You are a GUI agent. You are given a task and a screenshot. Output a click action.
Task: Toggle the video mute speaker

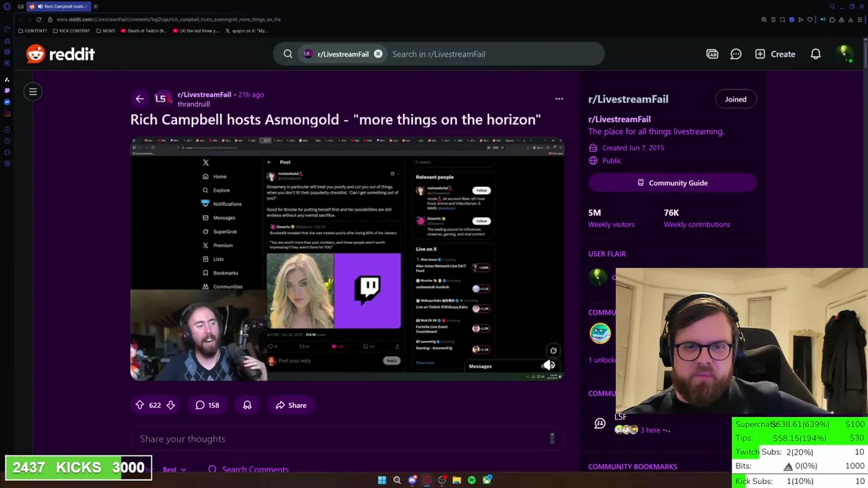pos(550,366)
